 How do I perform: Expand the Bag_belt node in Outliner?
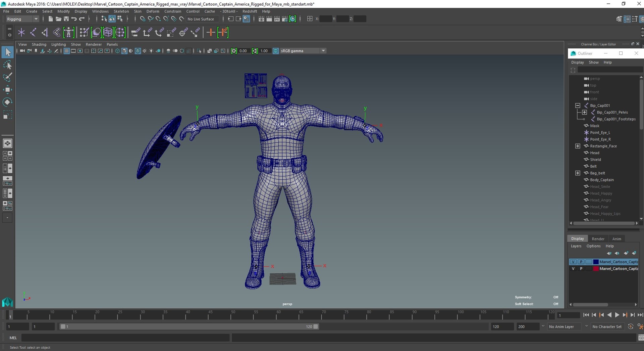click(x=578, y=173)
